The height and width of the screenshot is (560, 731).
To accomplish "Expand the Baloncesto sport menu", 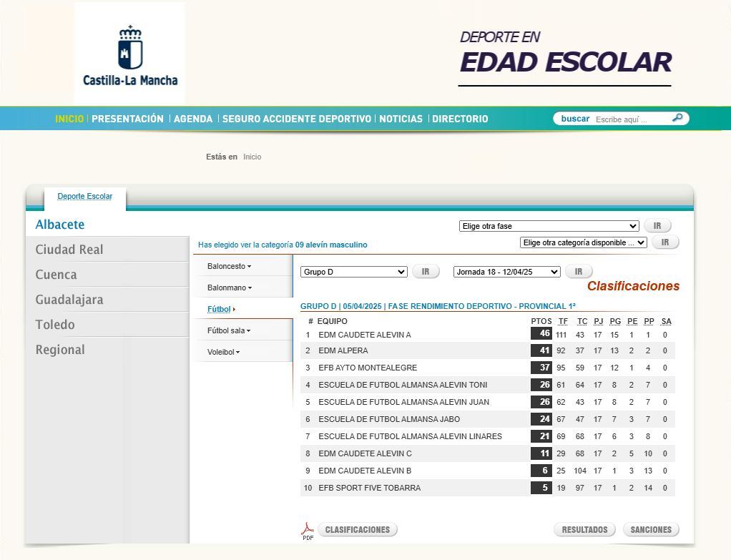I will click(x=229, y=266).
